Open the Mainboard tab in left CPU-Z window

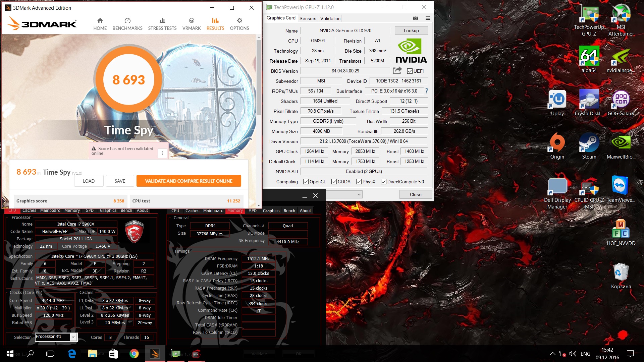50,210
